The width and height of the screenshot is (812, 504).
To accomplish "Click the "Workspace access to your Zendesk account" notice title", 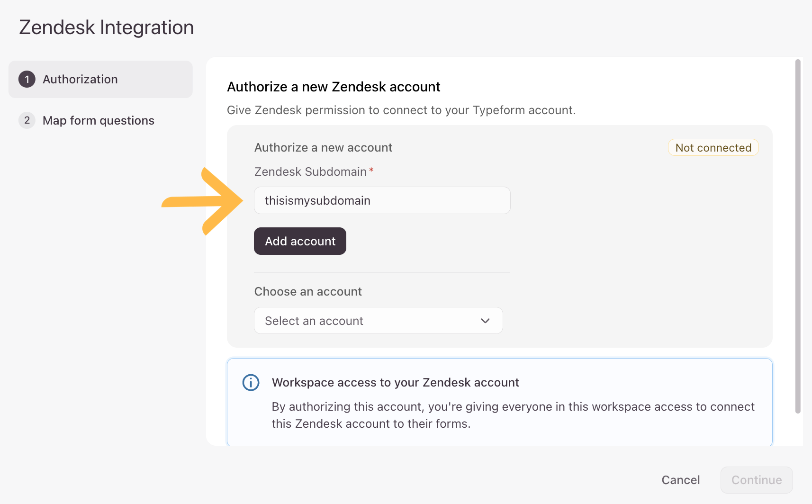I will [x=395, y=382].
